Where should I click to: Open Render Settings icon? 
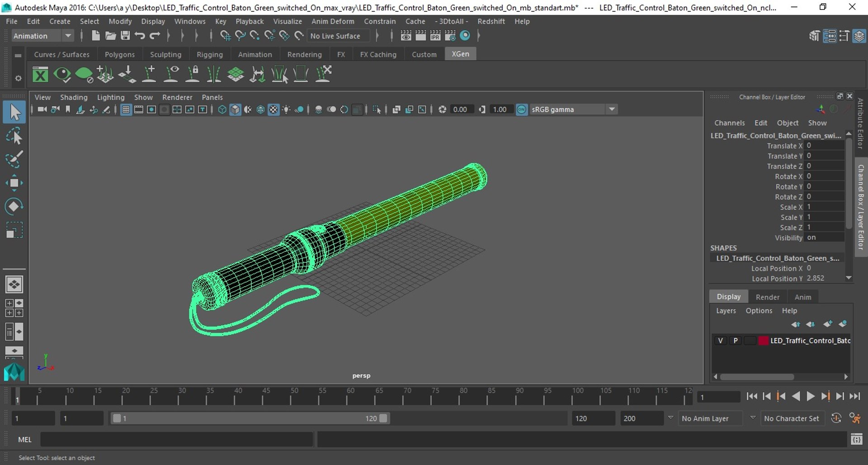click(x=450, y=36)
